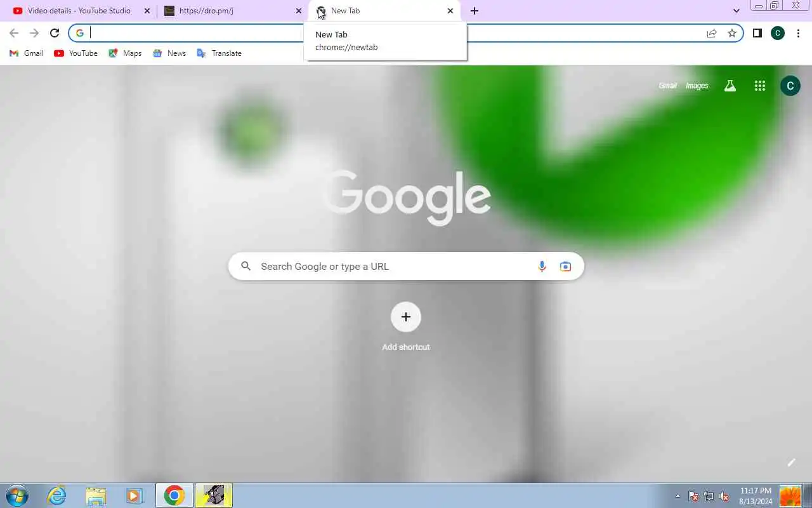Click the magnifier icon in search box
812x508 pixels.
246,266
